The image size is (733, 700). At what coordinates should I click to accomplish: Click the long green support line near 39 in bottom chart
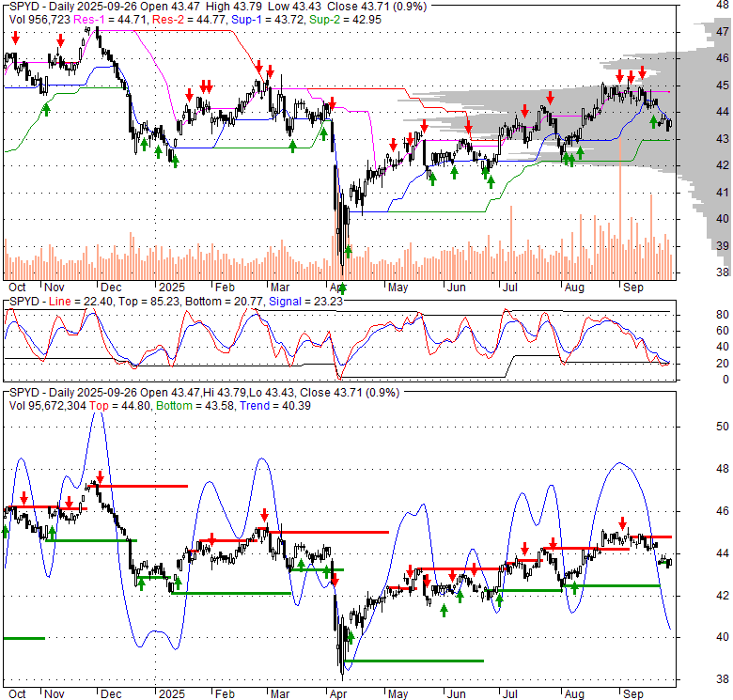click(413, 661)
